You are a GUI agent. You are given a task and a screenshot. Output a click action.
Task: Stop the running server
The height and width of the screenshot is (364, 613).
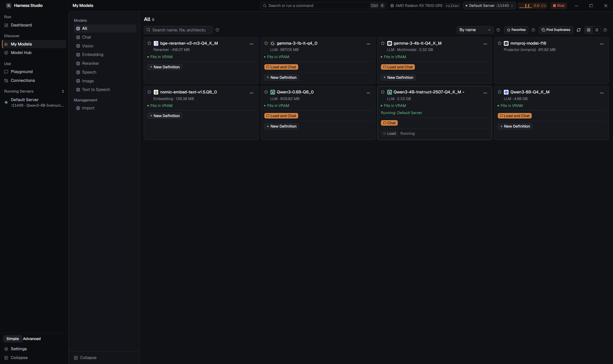pos(559,6)
